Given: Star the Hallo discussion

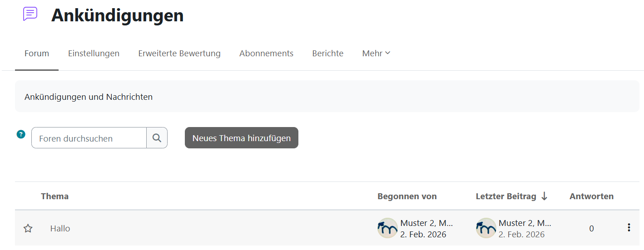Looking at the screenshot, I should (x=28, y=229).
